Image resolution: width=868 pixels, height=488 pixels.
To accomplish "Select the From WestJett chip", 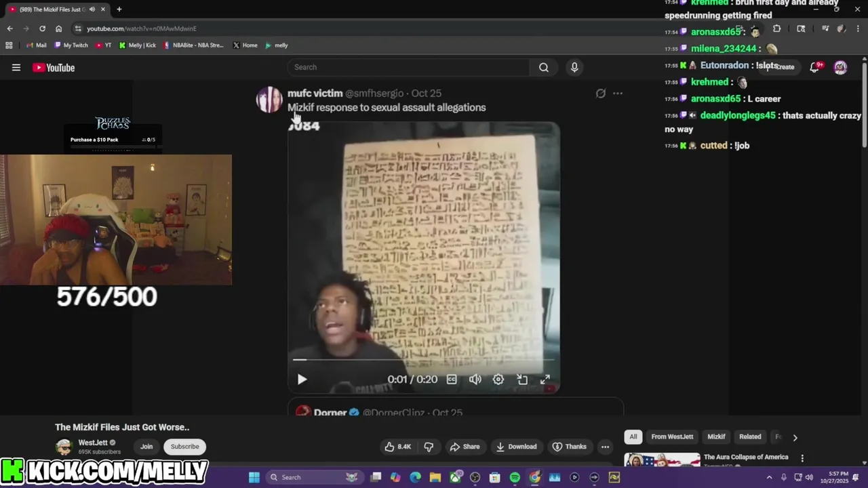I will point(672,437).
